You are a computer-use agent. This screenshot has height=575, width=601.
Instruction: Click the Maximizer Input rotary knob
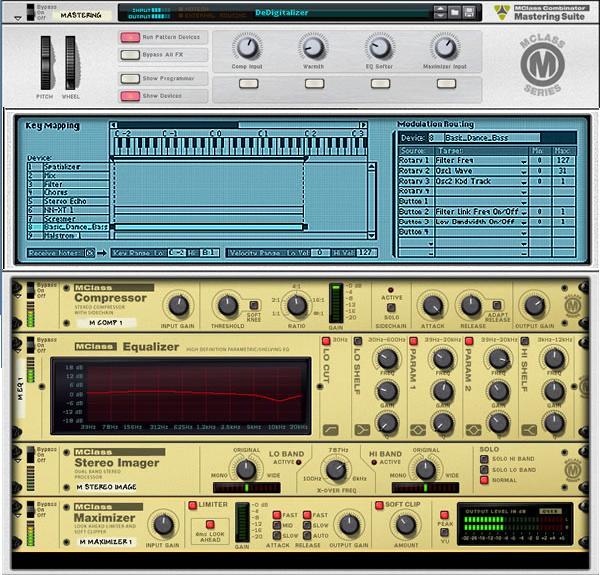pyautogui.click(x=445, y=48)
